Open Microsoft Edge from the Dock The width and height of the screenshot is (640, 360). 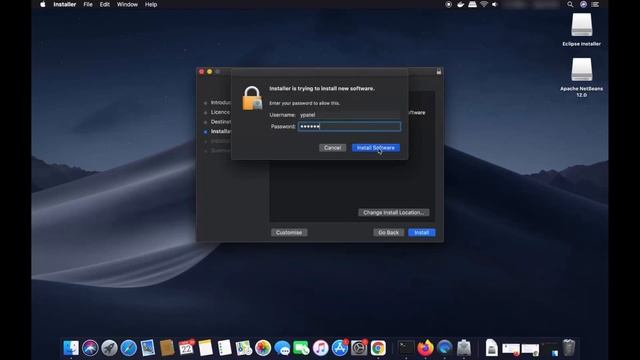coord(444,348)
